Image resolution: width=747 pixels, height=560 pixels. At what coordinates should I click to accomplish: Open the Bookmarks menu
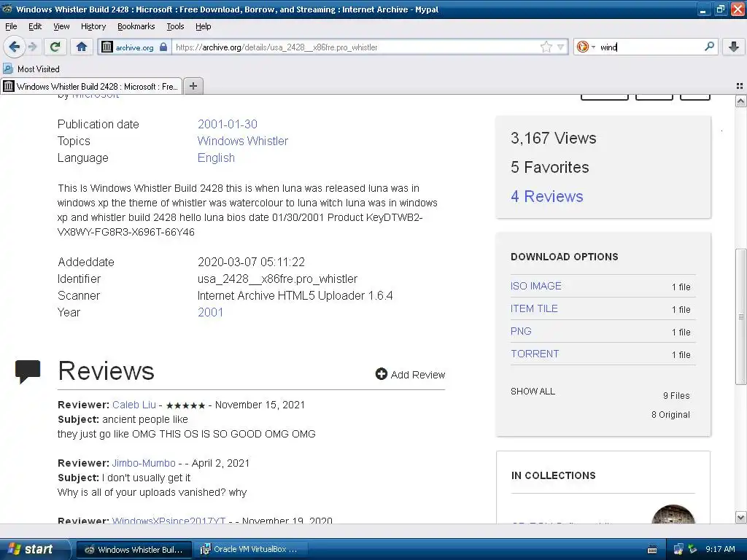[x=136, y=26]
